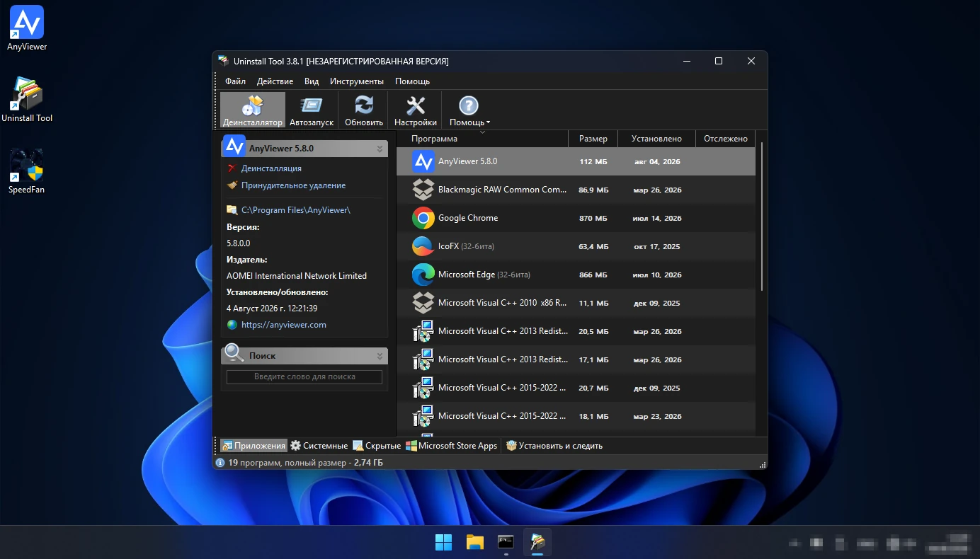Click the folder icon beside program path
Viewport: 980px width, 559px height.
pos(232,210)
